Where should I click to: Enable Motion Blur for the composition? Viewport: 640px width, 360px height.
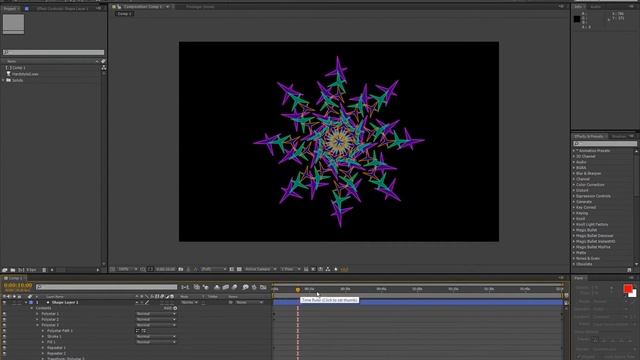pos(234,287)
